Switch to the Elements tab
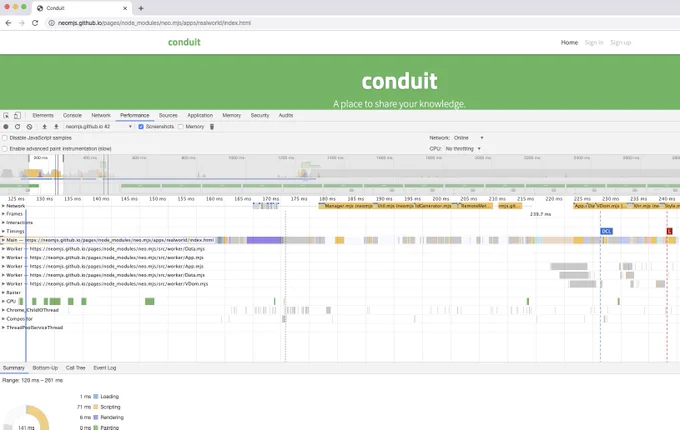The height and width of the screenshot is (430, 680). coord(43,115)
